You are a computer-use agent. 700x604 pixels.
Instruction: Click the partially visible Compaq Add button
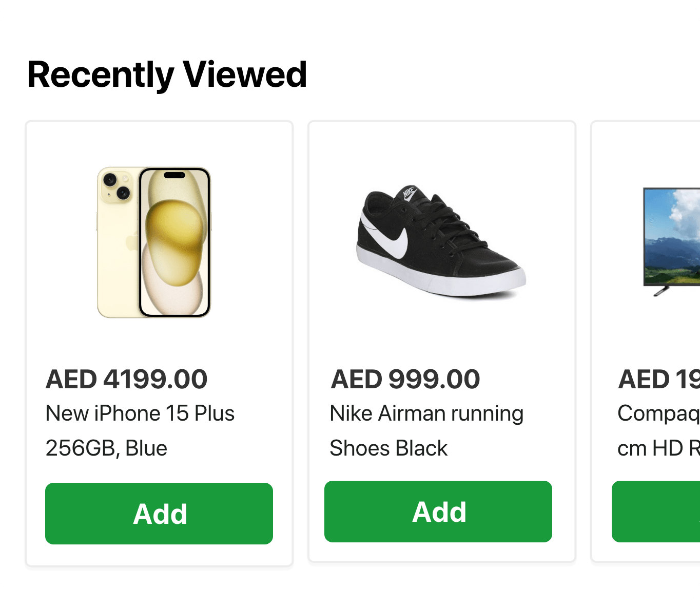click(657, 511)
